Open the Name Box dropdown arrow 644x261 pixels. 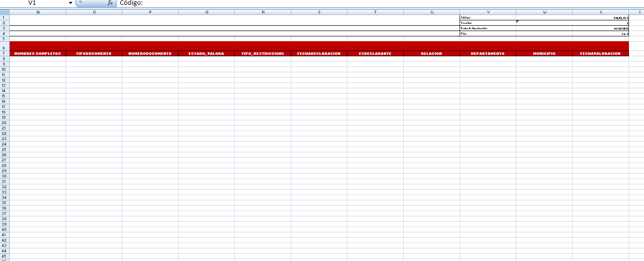coord(70,3)
